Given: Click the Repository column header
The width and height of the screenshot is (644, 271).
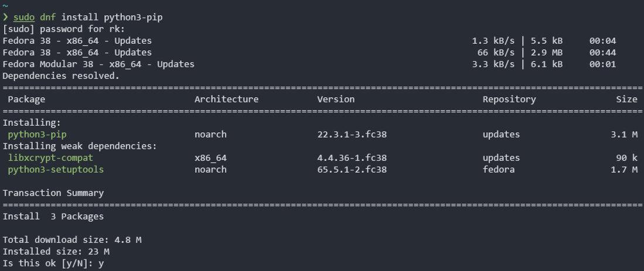Looking at the screenshot, I should (509, 100).
